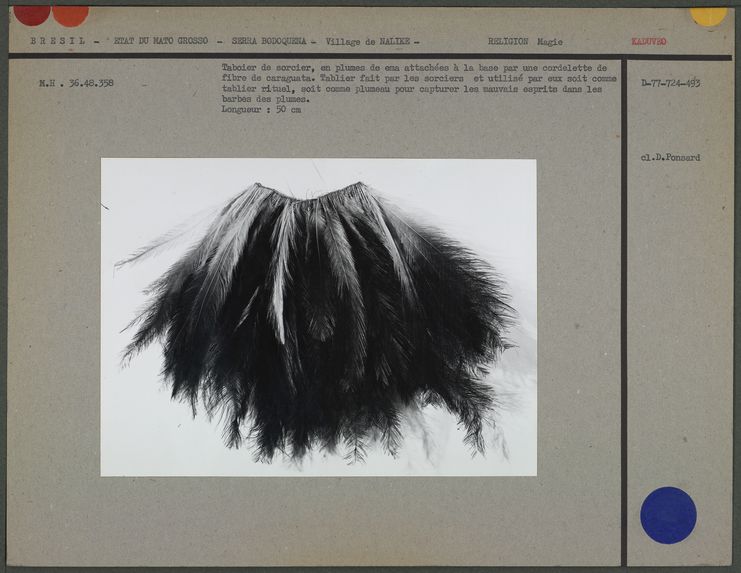Click the ETAT DU MATO GROSSO label
This screenshot has width=741, height=573.
point(161,41)
